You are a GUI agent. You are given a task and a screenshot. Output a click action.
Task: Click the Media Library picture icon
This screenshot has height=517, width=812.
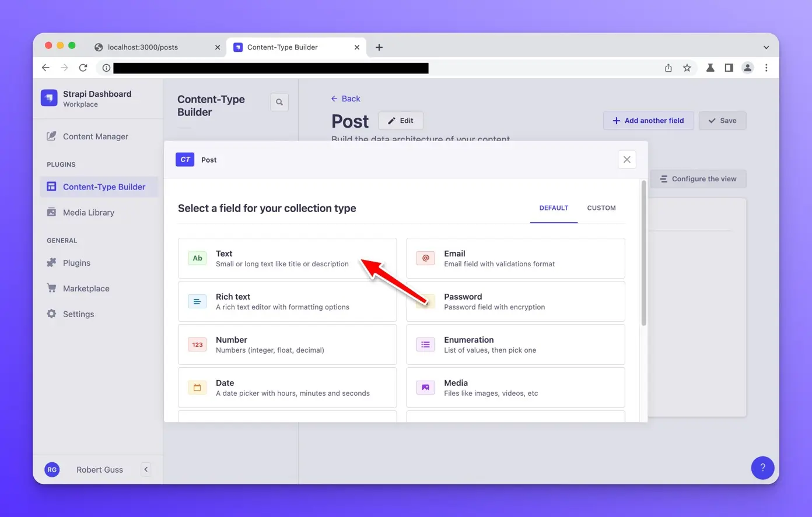pyautogui.click(x=51, y=212)
